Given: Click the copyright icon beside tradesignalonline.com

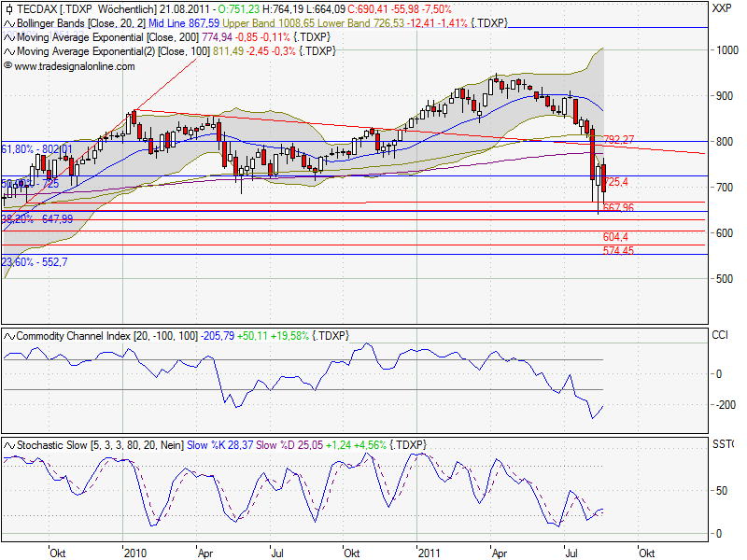Looking at the screenshot, I should point(8,66).
